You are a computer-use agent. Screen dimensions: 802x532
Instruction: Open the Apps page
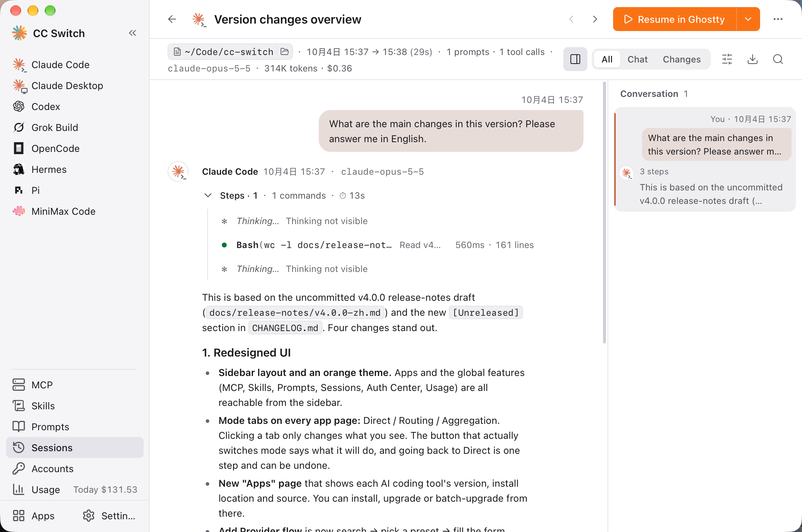point(34,516)
